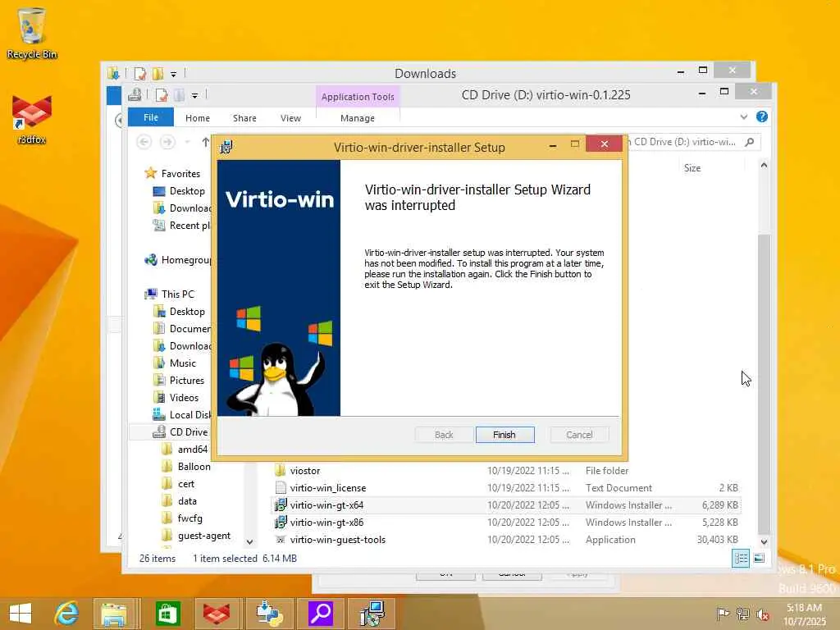Select This PC in navigation tree
Screen dimensions: 840x630
[169, 294]
